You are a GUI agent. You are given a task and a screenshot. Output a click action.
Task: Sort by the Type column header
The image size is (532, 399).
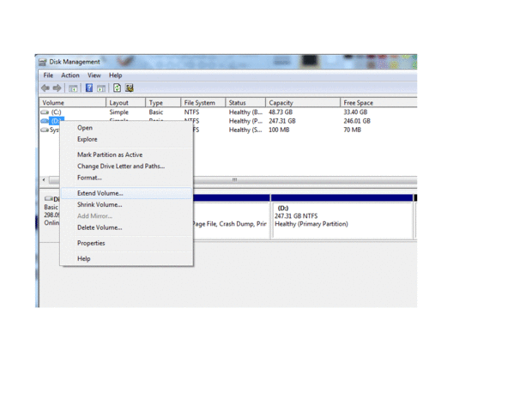pos(163,102)
